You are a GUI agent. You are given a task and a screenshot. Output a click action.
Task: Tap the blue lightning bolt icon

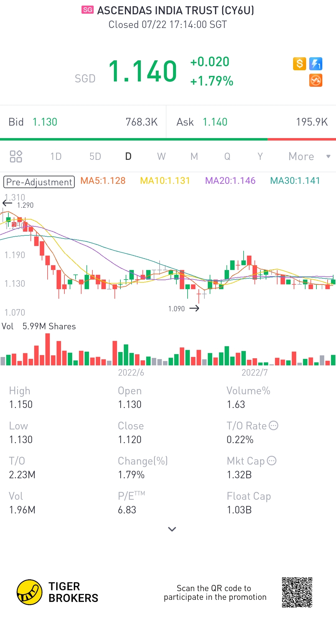[316, 64]
